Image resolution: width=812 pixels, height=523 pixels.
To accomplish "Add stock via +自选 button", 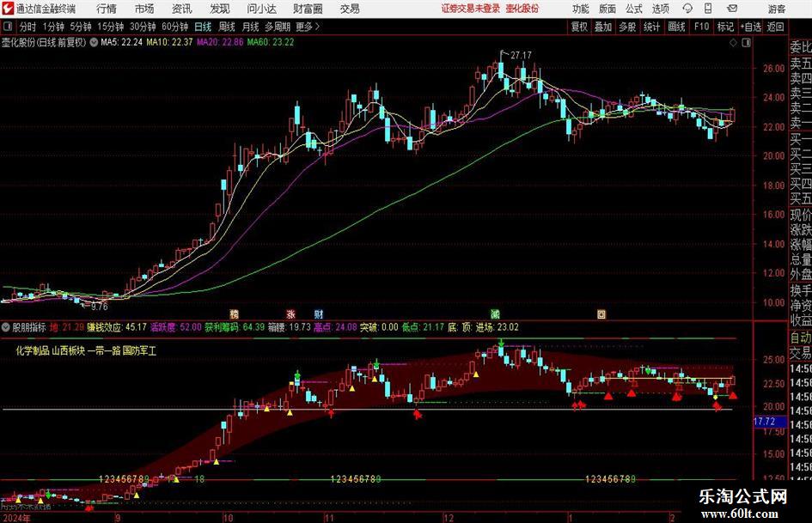I will tap(751, 27).
